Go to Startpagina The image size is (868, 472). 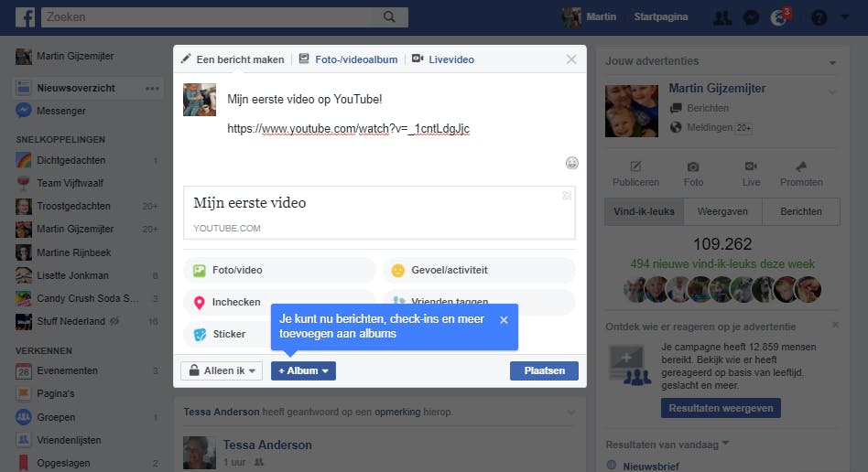[661, 17]
